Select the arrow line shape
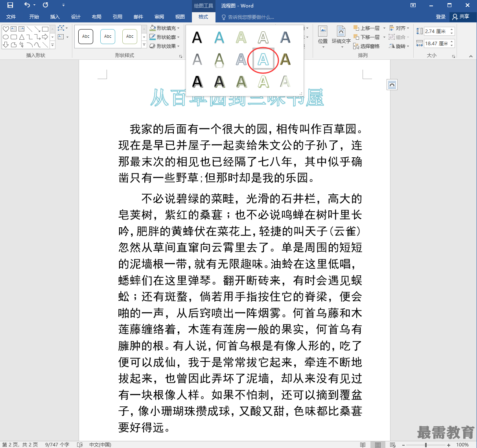The height and width of the screenshot is (448, 477). pyautogui.click(x=37, y=29)
